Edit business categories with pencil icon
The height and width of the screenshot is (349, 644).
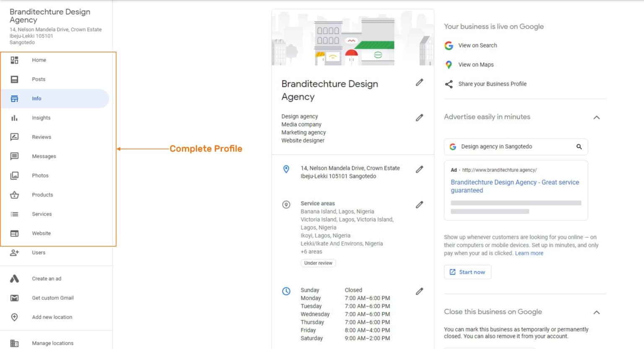coord(419,118)
